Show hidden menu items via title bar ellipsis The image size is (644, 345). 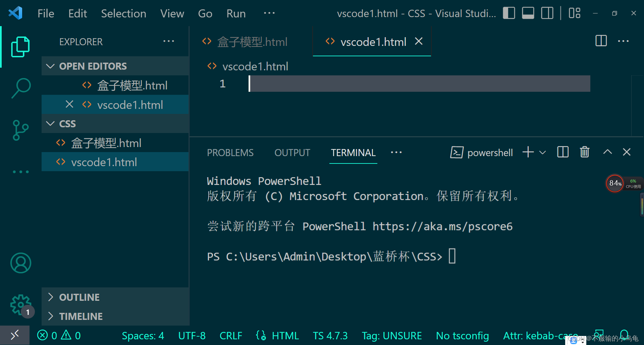(269, 13)
